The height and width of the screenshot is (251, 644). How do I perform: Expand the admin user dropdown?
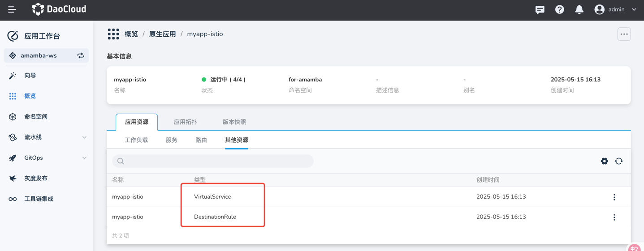[x=634, y=9]
